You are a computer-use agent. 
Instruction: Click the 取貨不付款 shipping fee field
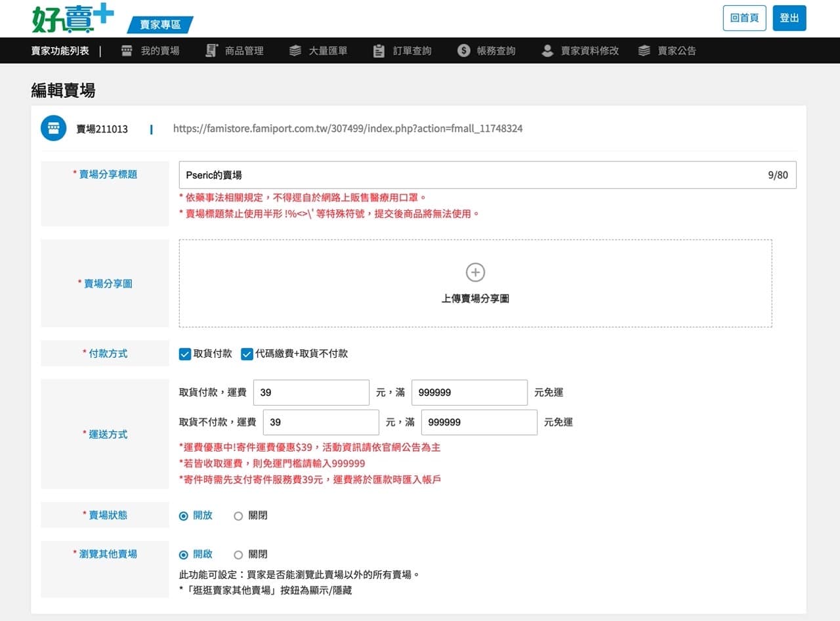click(321, 422)
